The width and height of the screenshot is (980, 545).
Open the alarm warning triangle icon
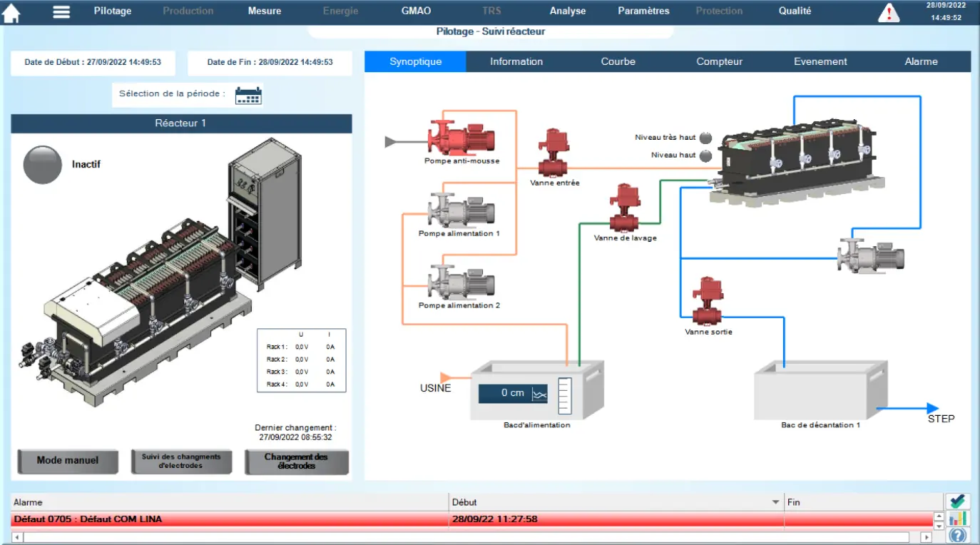pos(888,12)
